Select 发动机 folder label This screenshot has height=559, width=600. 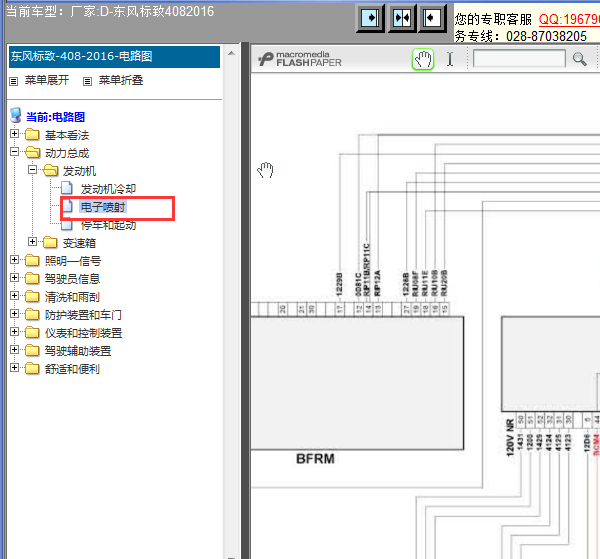80,171
